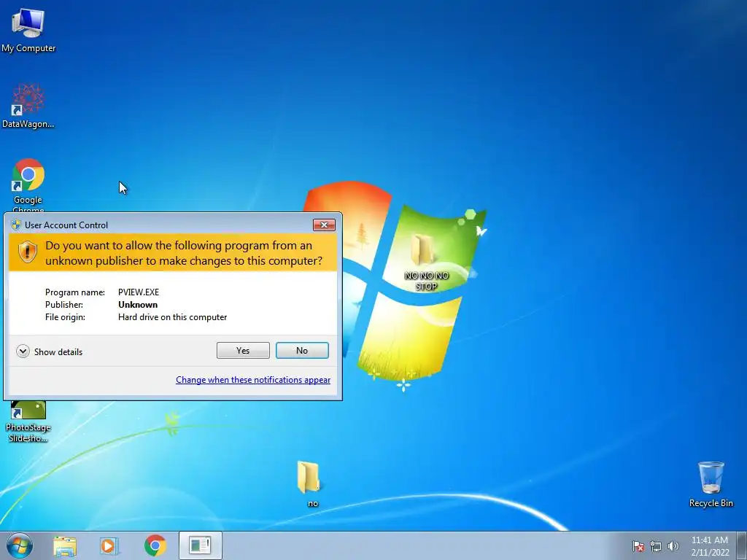This screenshot has height=560, width=747.
Task: Expand Show details chevron
Action: click(x=23, y=351)
